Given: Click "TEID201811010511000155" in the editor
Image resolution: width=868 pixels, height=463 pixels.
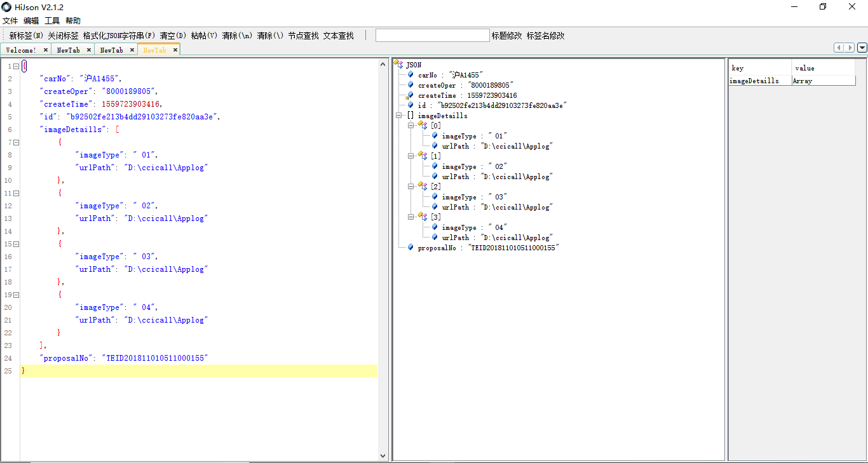Looking at the screenshot, I should click(155, 358).
